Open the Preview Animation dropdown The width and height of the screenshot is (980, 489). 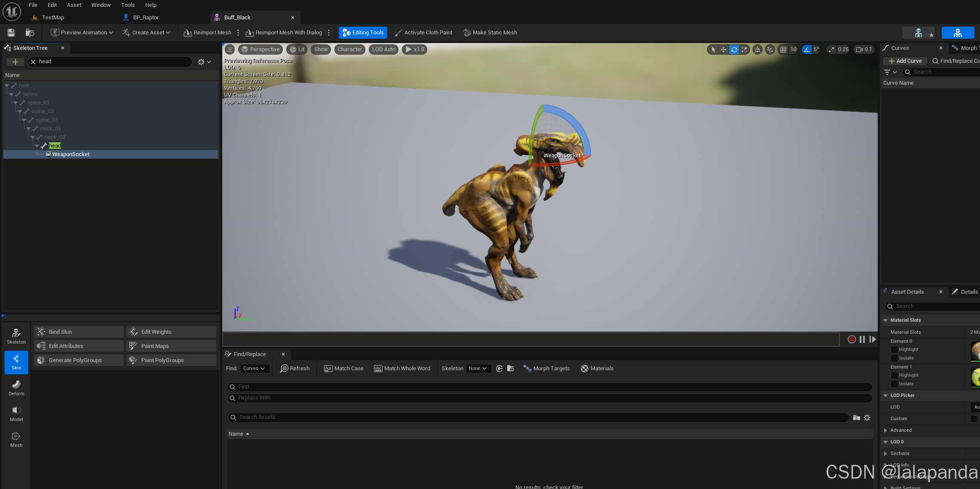click(x=82, y=33)
